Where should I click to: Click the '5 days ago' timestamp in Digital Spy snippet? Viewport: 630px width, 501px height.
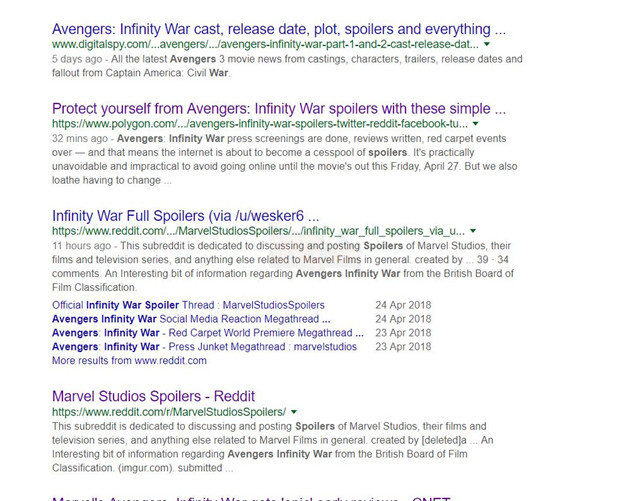point(77,59)
